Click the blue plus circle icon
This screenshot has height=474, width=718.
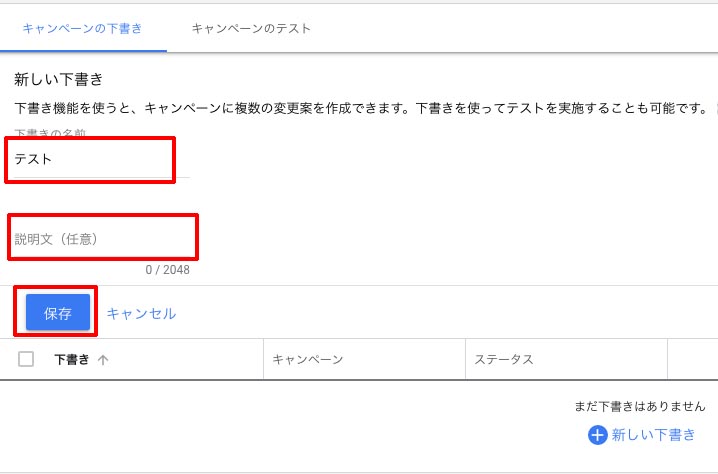[x=597, y=435]
